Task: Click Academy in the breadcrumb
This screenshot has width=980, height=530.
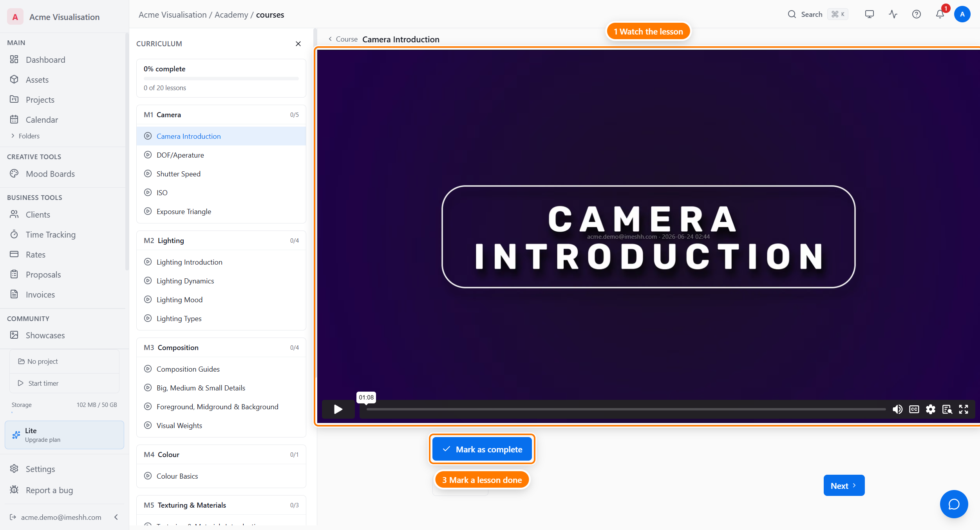Action: click(x=231, y=15)
